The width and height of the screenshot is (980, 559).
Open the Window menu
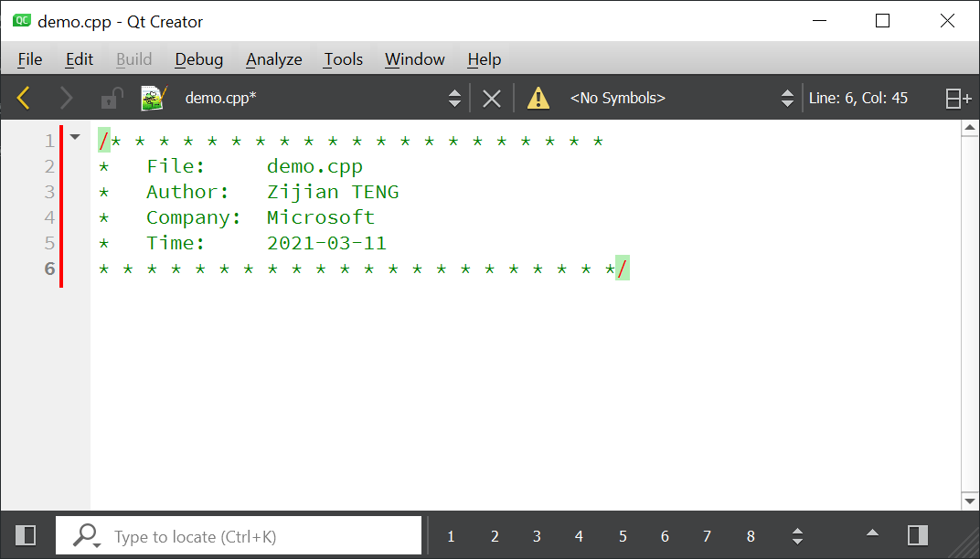pos(415,59)
